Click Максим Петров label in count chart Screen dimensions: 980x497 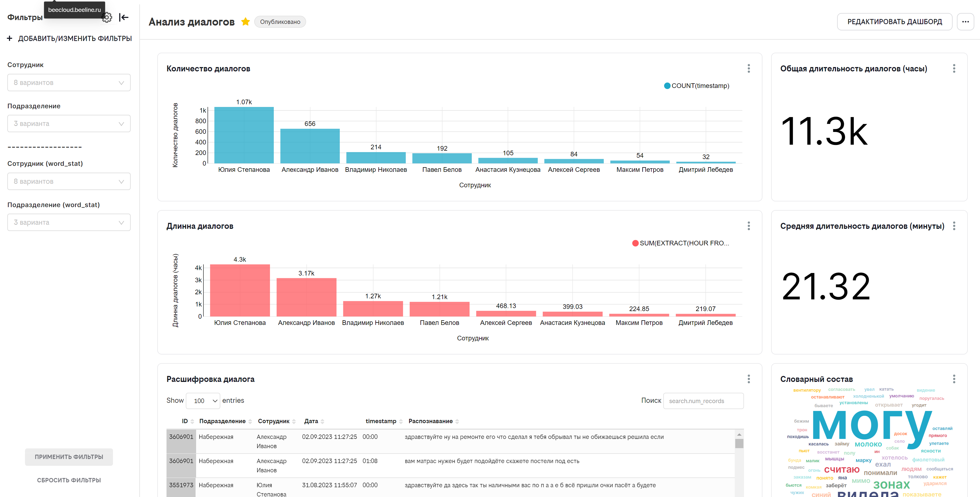pyautogui.click(x=639, y=170)
